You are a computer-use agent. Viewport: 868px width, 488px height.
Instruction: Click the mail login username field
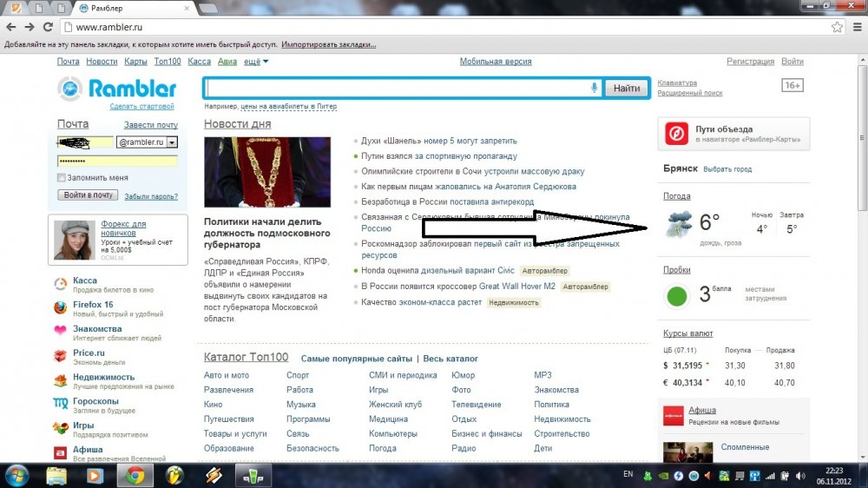85,142
